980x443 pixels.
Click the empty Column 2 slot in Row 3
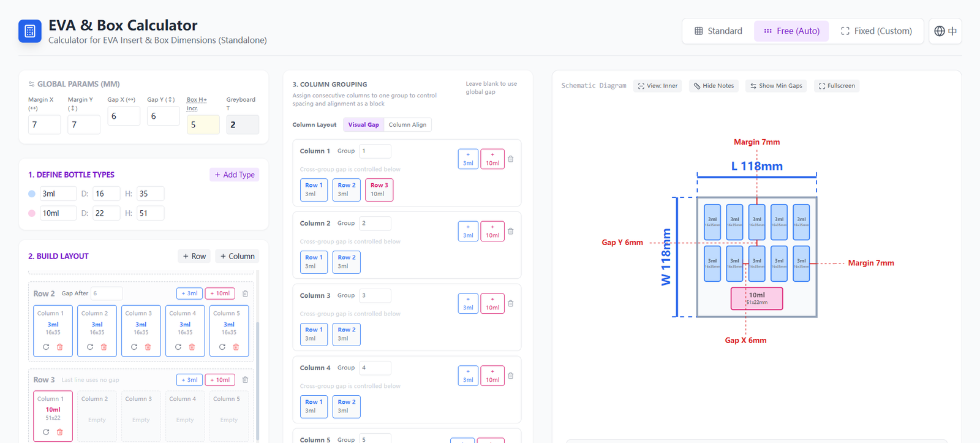pyautogui.click(x=97, y=416)
